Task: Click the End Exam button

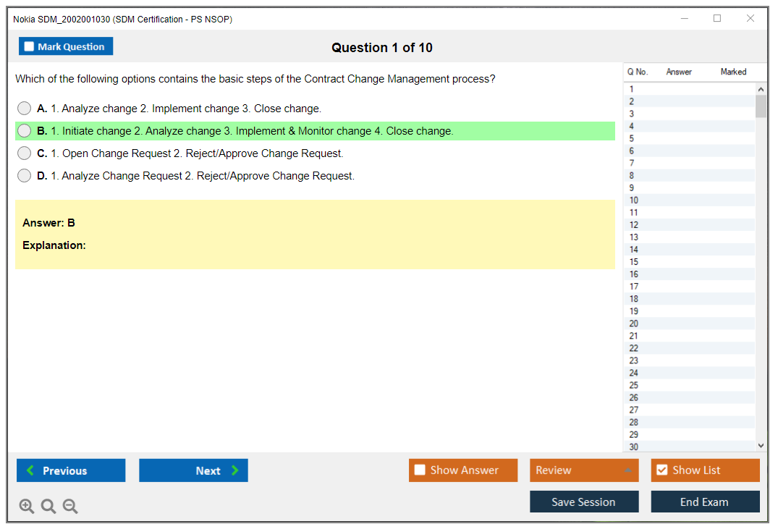Action: [x=705, y=502]
